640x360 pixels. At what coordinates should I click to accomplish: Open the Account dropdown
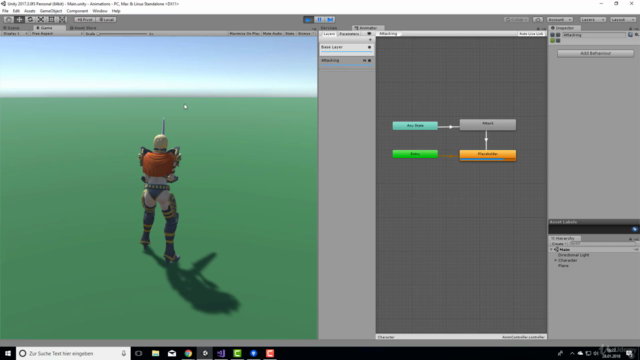point(560,20)
